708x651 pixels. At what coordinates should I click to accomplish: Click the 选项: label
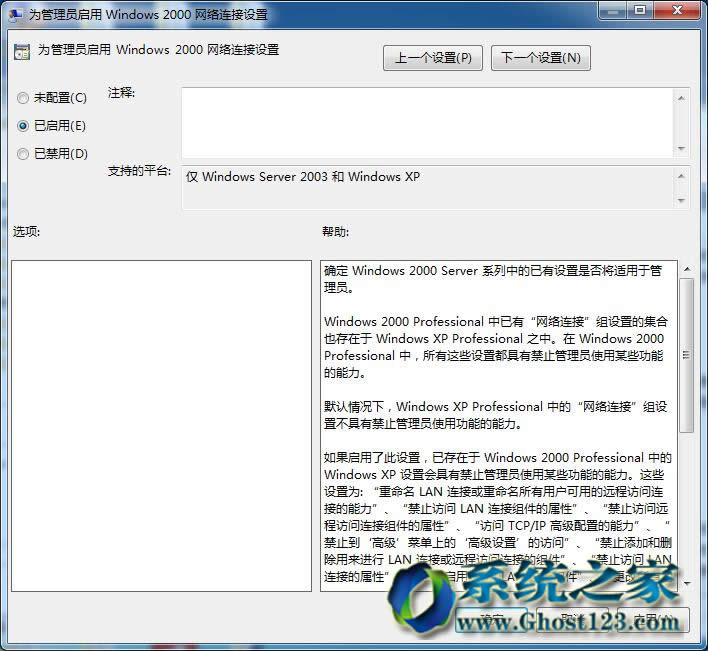pos(26,232)
